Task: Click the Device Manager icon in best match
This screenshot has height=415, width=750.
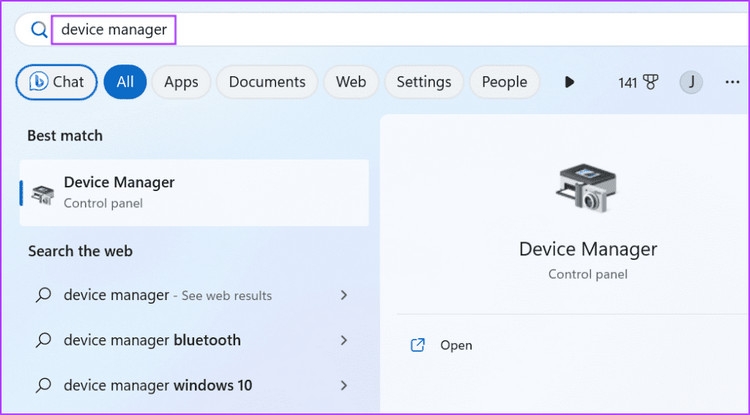Action: [x=43, y=195]
